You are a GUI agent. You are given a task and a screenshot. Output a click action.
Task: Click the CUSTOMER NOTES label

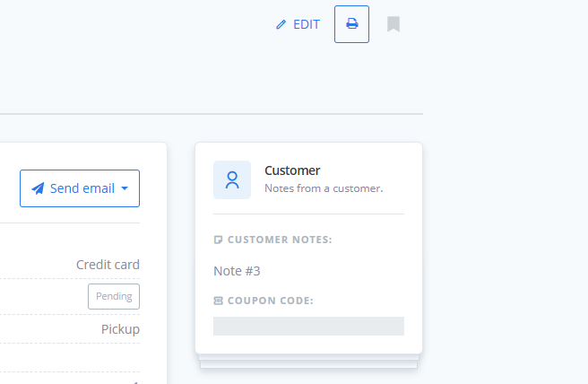click(280, 240)
